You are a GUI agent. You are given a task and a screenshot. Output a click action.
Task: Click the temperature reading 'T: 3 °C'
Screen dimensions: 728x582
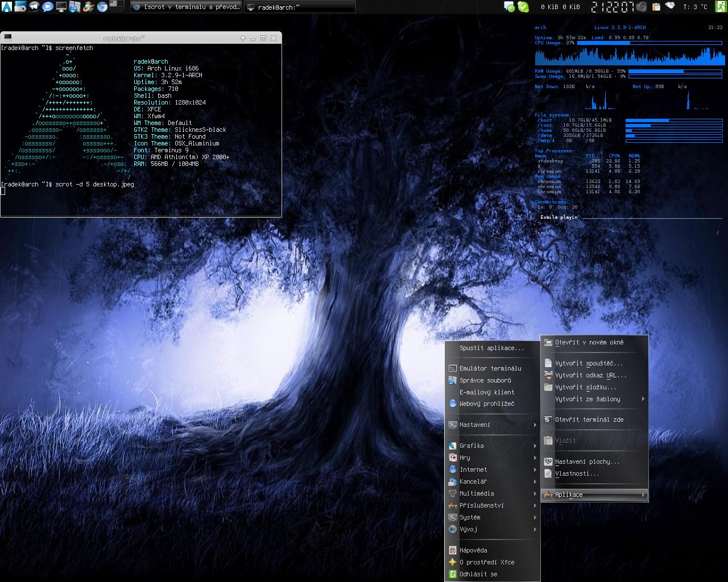pos(695,7)
